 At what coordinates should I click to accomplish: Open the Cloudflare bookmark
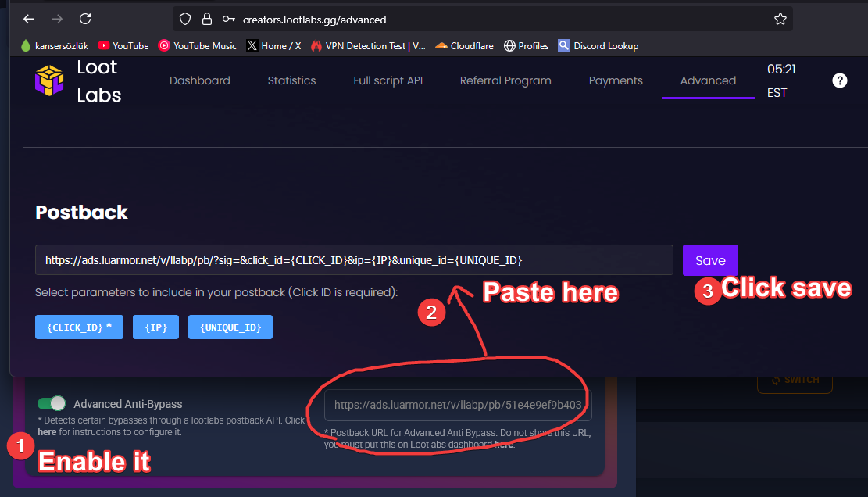click(464, 46)
